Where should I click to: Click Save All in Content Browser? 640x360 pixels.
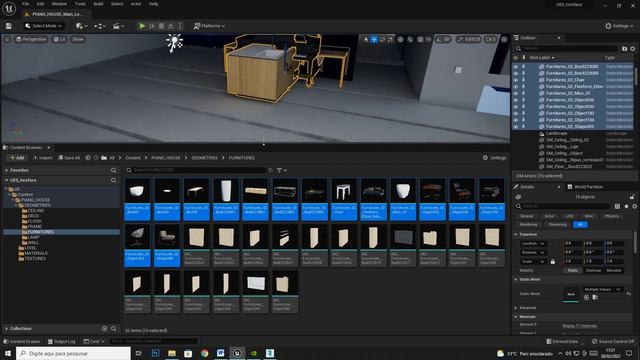tap(69, 158)
